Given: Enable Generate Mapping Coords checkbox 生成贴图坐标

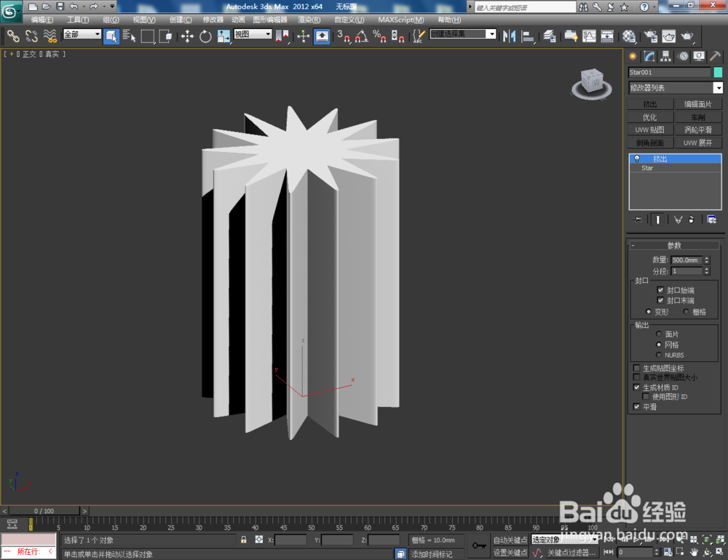Looking at the screenshot, I should pyautogui.click(x=636, y=368).
